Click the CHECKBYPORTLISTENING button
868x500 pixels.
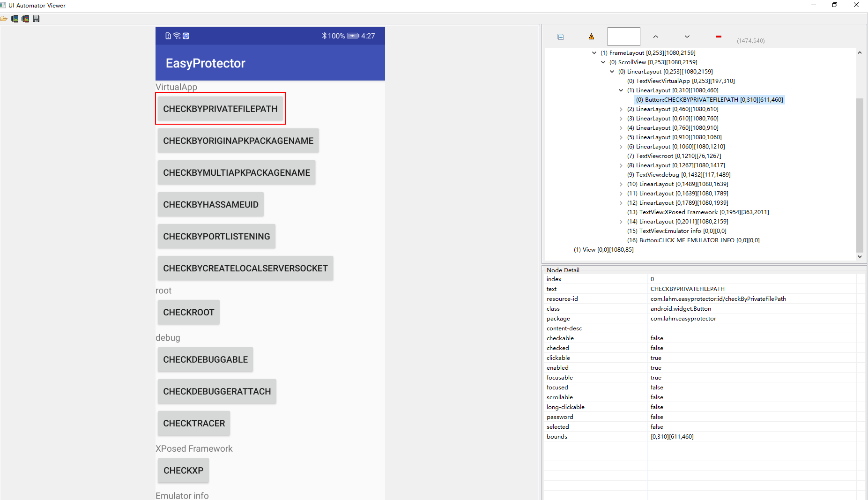pos(216,236)
